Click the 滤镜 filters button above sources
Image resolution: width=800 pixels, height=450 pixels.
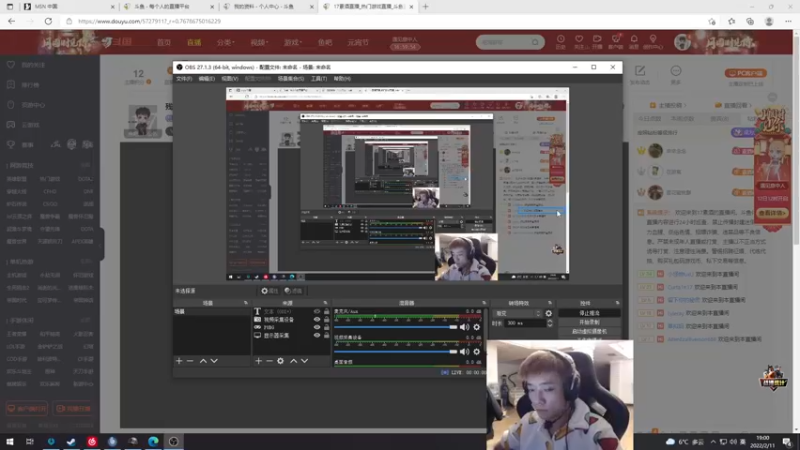point(293,291)
